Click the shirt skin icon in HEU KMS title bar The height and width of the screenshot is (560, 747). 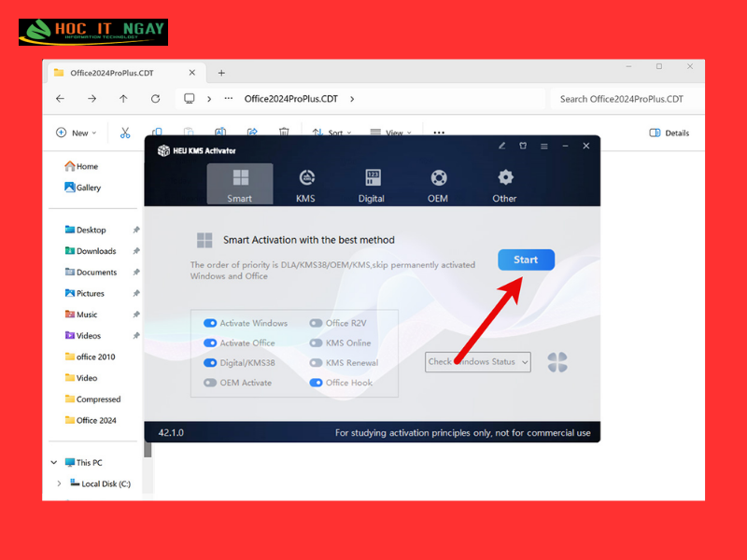523,146
